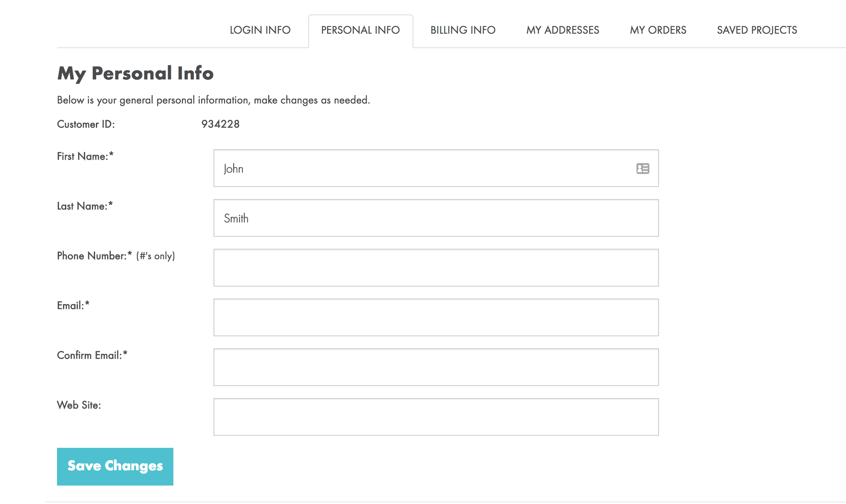The image size is (846, 504).
Task: Click the Web Site input field
Action: click(x=436, y=417)
